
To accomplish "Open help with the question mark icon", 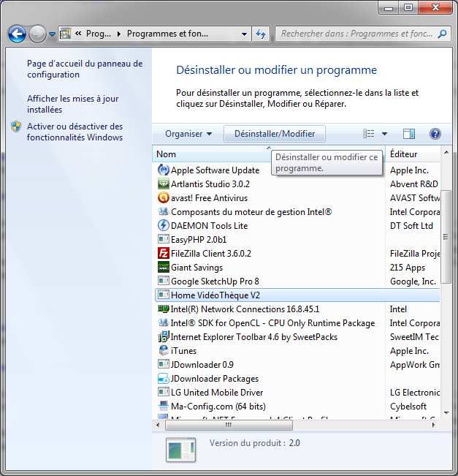I will tap(435, 134).
